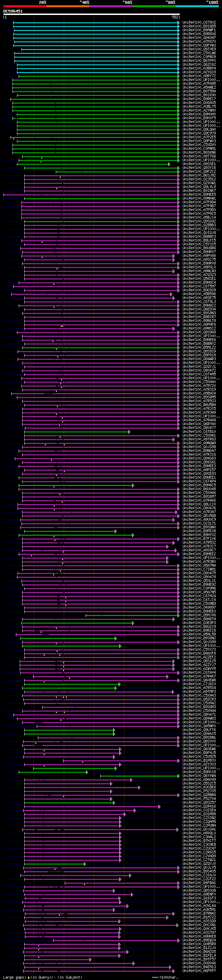Viewport: 222px width, 980px height.
Task: Click the Large gaps legend text
Action: click(x=15, y=977)
